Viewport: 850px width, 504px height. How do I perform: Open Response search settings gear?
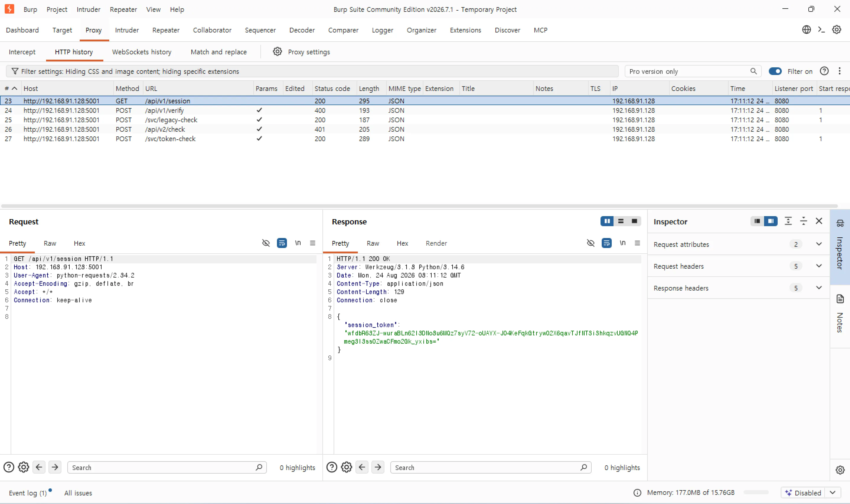tap(346, 467)
